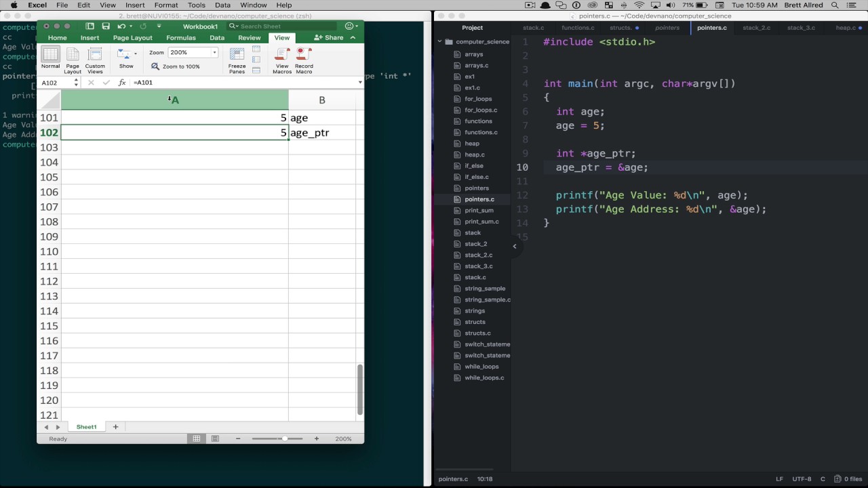The image size is (868, 488).
Task: Open heap.c in Atom project tree
Action: coord(474,155)
